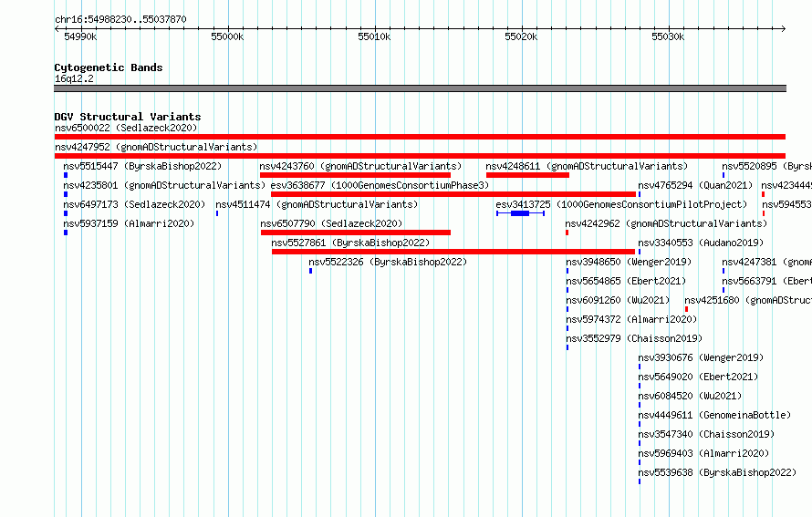Screen dimensions: 812x517
Task: Click the red bar under nsv4248611
Action: [x=527, y=175]
